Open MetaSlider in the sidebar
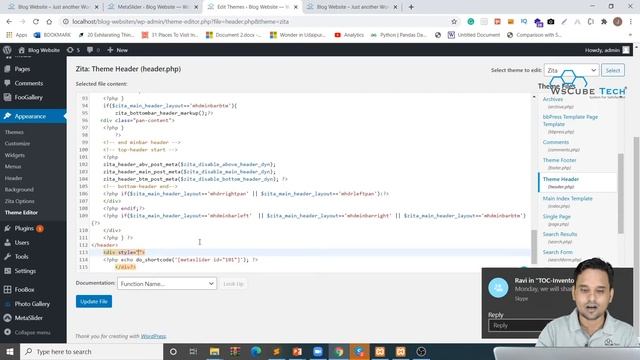The height and width of the screenshot is (360, 640). click(29, 318)
